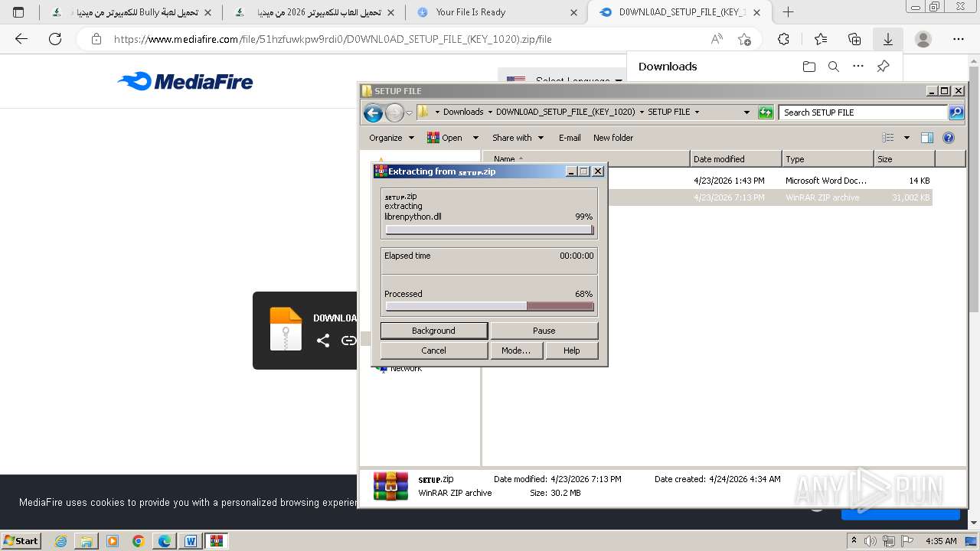Toggle Read aloud in Edge address bar
Image resolution: width=980 pixels, height=551 pixels.
tap(717, 39)
